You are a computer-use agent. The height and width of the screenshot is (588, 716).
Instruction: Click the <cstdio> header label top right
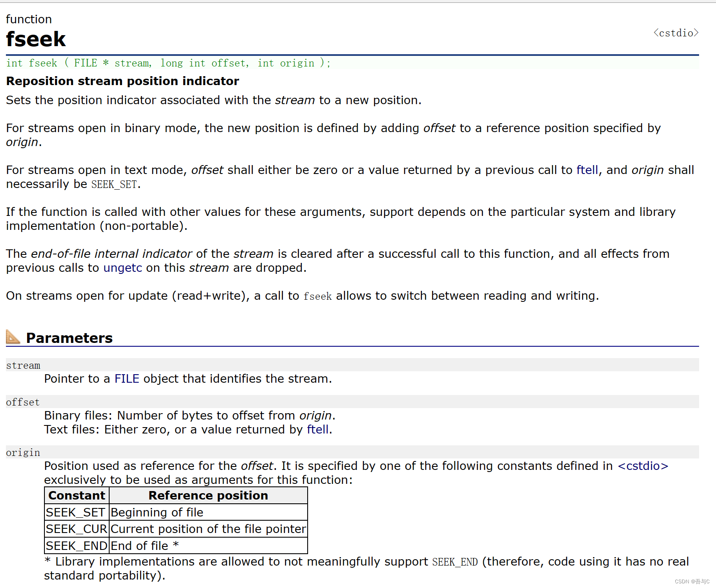point(676,33)
